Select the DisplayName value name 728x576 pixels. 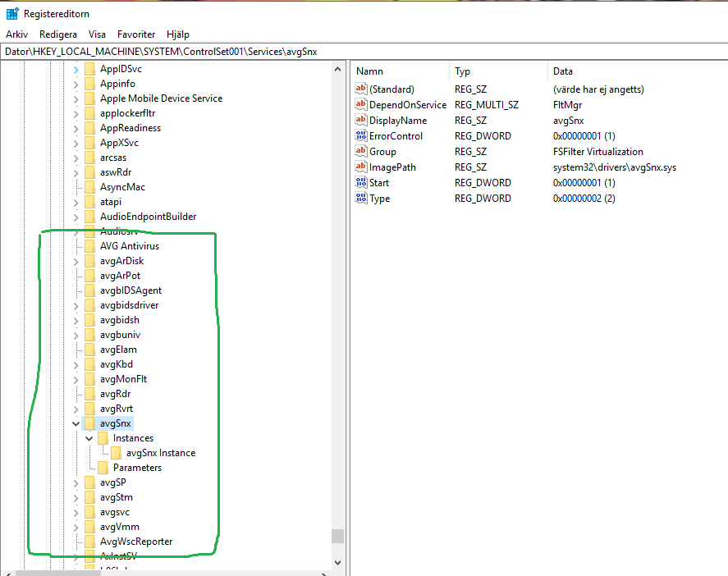point(398,121)
